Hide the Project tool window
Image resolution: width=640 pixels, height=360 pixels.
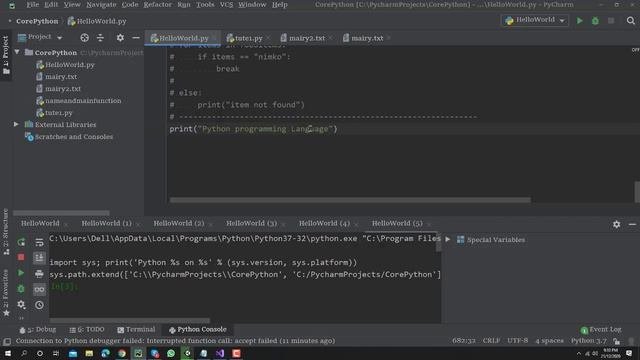136,38
